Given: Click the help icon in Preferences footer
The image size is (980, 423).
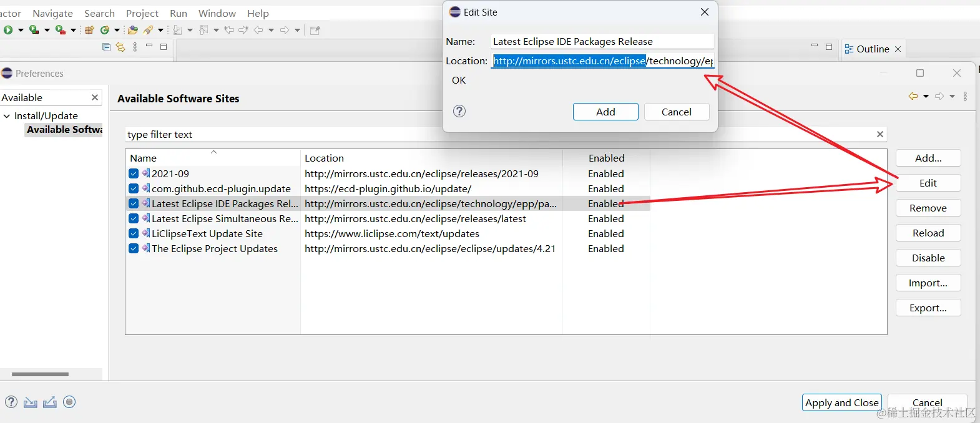Looking at the screenshot, I should pos(11,402).
